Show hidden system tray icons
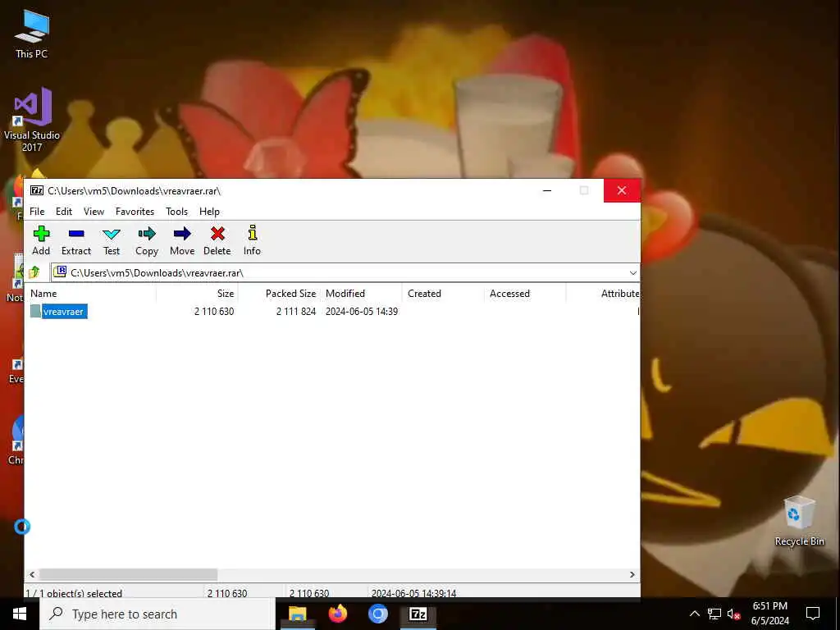 [x=694, y=614]
